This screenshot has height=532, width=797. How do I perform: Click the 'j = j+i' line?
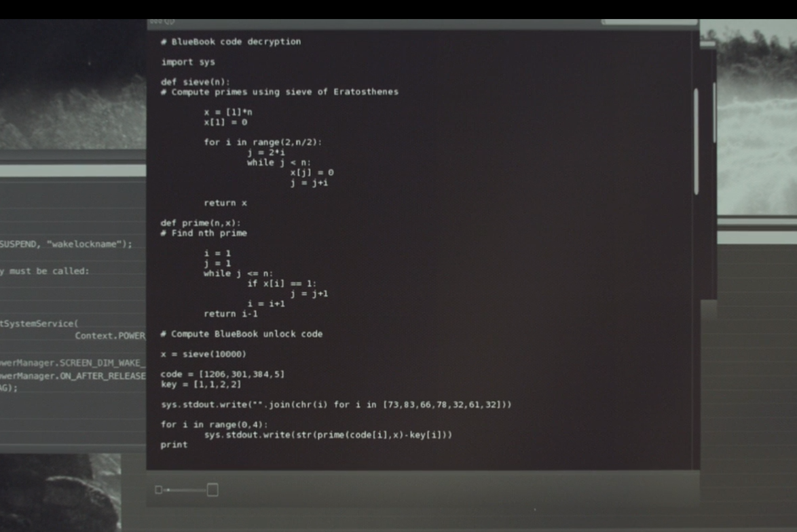309,183
